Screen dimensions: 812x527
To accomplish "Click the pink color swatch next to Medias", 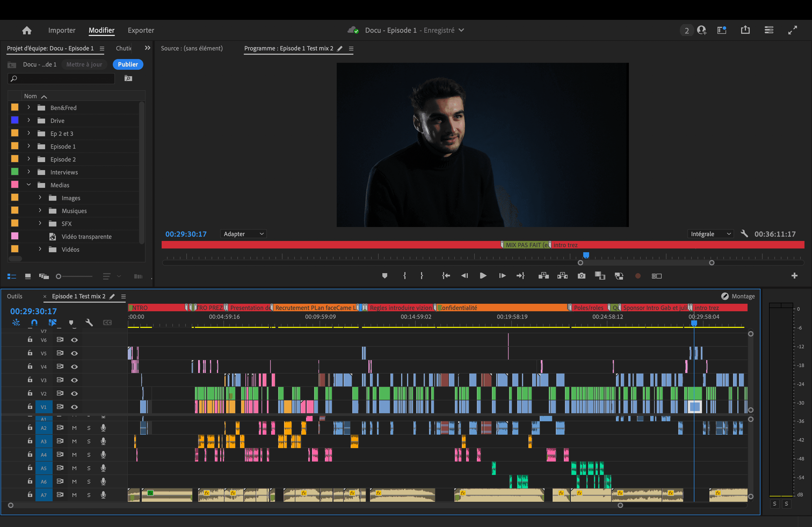I will (x=15, y=185).
